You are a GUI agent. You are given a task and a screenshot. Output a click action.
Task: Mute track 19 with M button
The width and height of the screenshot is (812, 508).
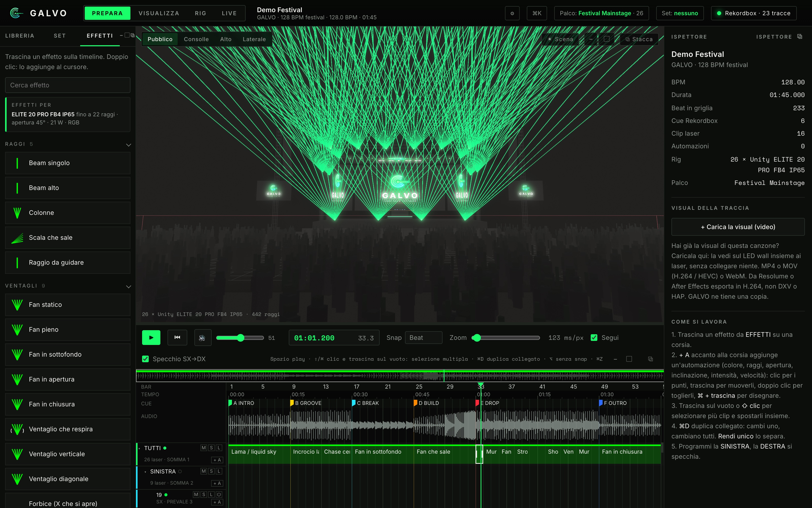tap(196, 494)
